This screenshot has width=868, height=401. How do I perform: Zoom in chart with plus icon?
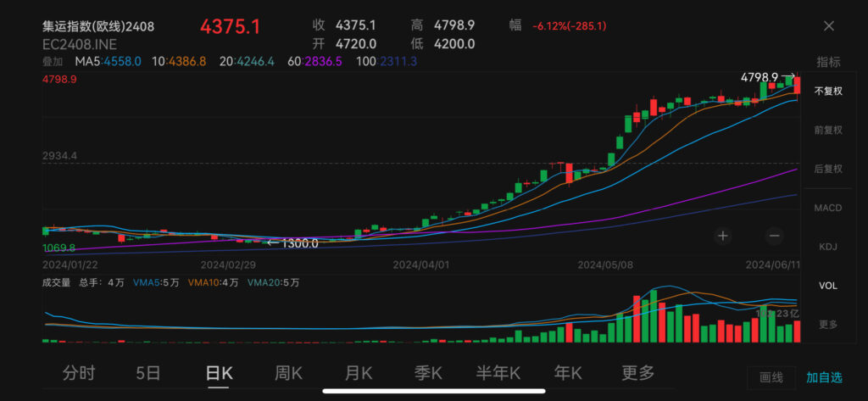(722, 236)
